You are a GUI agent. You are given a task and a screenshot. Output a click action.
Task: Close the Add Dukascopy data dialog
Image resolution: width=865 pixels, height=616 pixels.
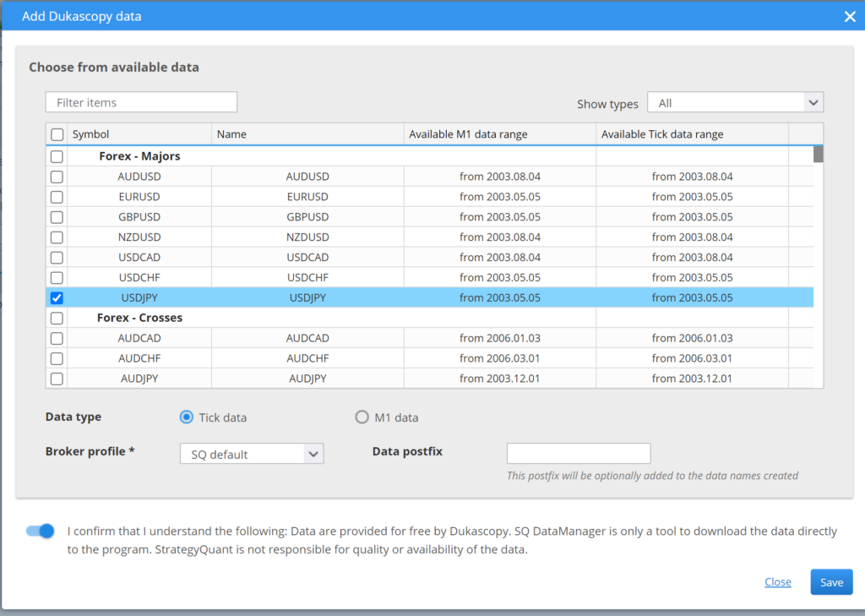coord(850,16)
